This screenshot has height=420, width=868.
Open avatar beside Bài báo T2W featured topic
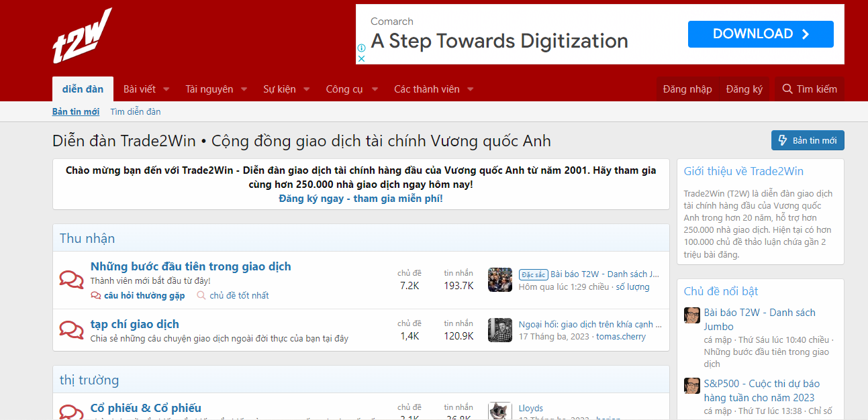[692, 315]
